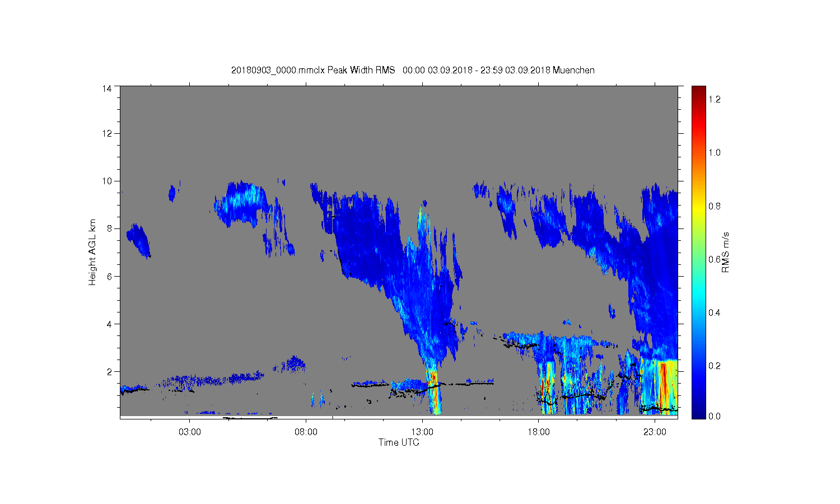The image size is (840, 504).
Task: Click the height tick label 12
Action: [107, 133]
